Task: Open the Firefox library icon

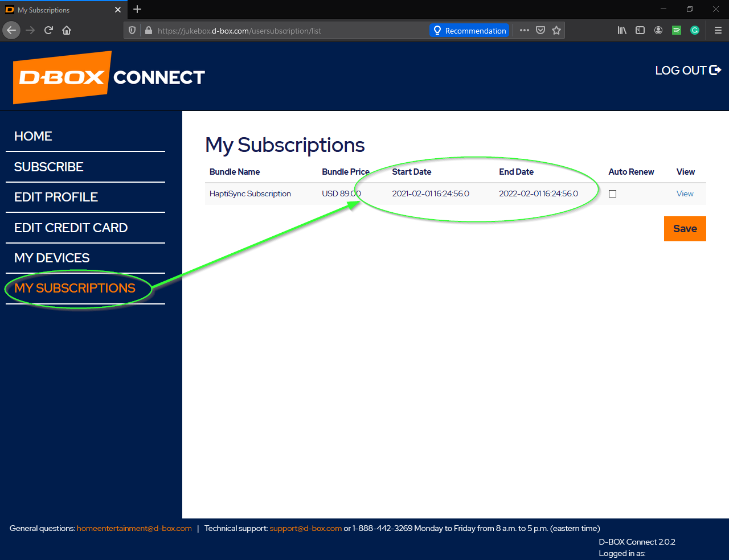Action: tap(622, 30)
